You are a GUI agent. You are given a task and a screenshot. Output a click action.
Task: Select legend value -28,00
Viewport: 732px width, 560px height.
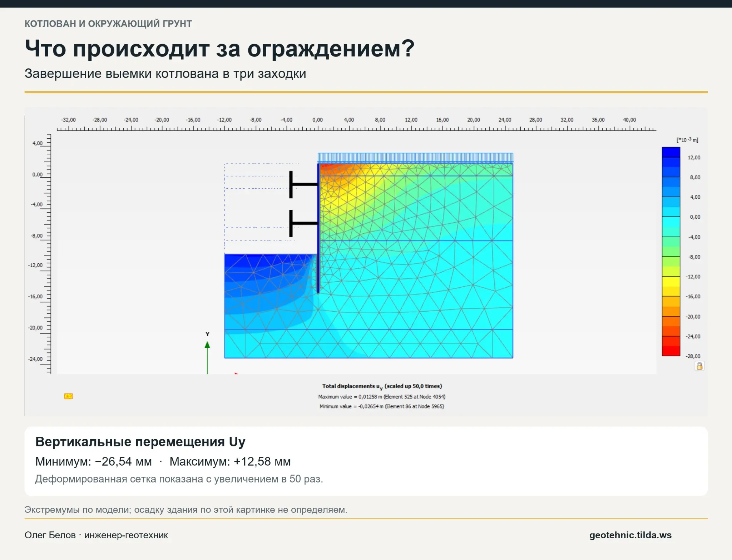[693, 356]
